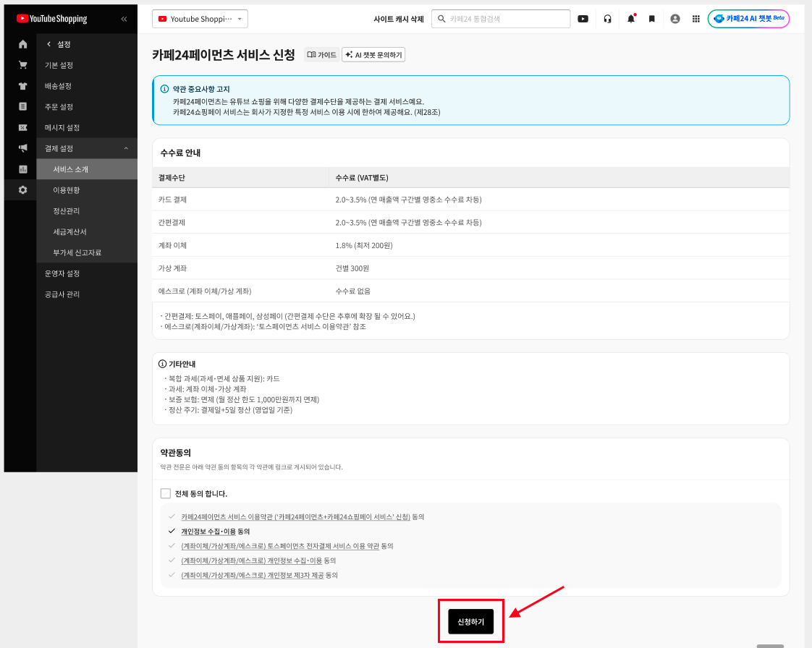Click the info icon beside 기타안내
Image resolution: width=812 pixels, height=648 pixels.
point(163,364)
